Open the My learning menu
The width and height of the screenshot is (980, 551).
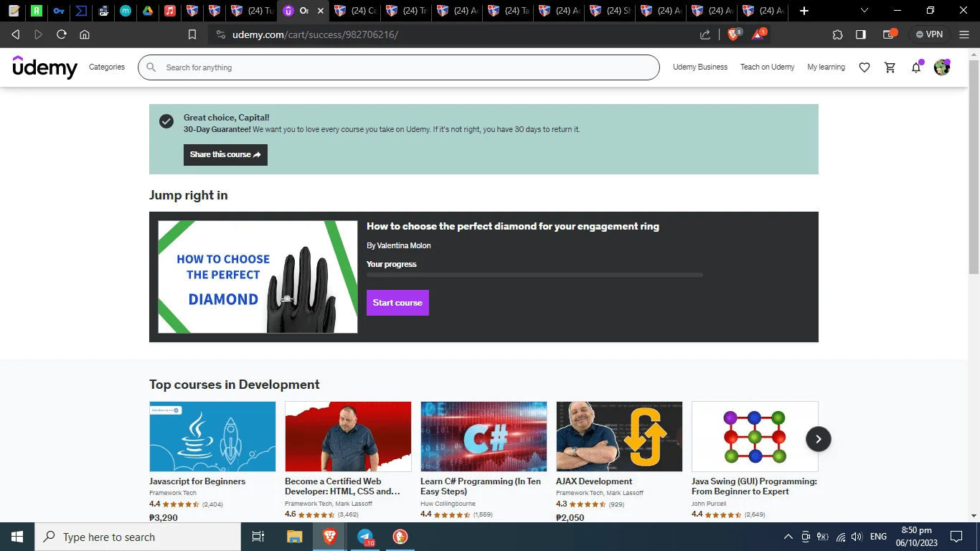click(826, 67)
